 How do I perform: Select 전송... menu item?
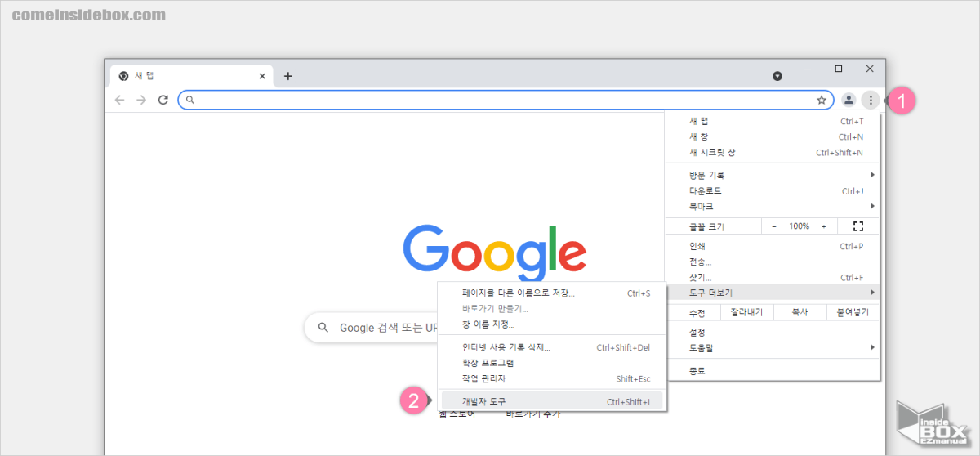point(773,262)
